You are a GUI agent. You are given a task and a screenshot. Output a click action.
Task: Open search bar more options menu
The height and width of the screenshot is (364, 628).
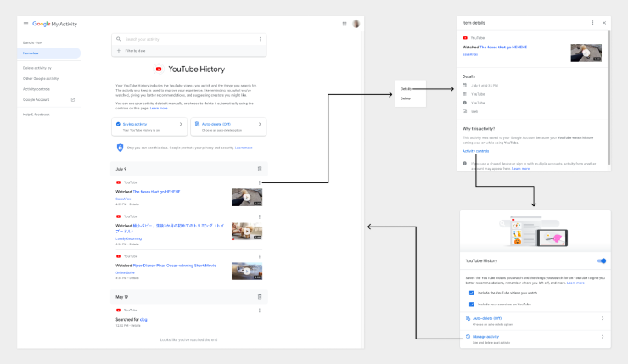click(261, 39)
